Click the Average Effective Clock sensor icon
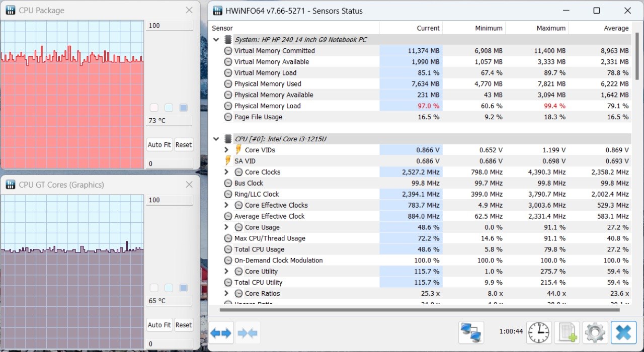 (x=228, y=216)
